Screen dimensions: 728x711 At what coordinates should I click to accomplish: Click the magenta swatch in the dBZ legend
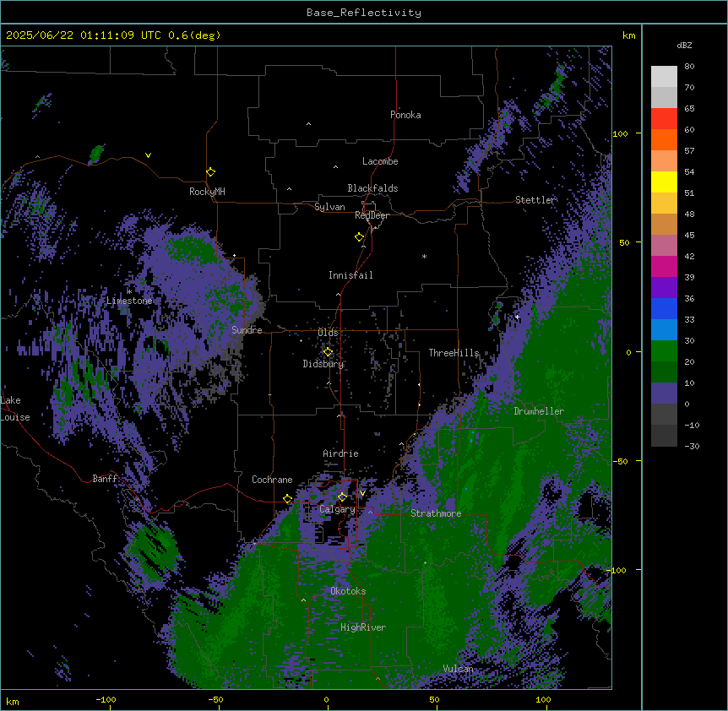tap(664, 266)
